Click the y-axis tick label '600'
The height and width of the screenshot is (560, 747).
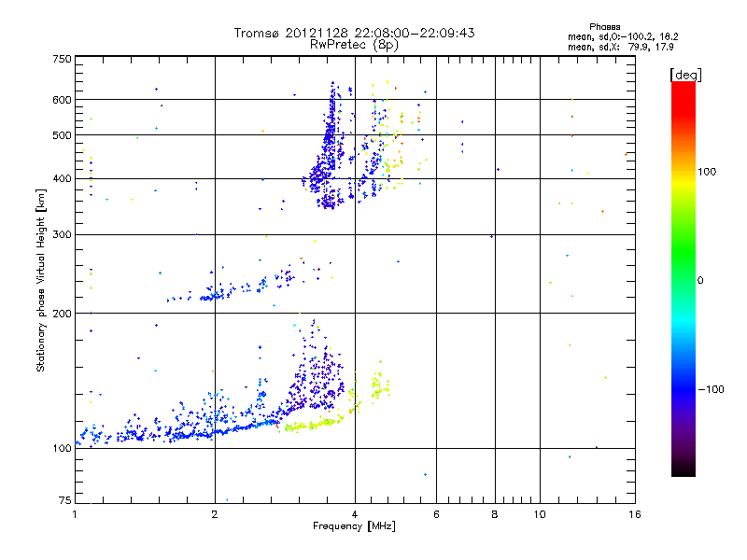point(62,100)
